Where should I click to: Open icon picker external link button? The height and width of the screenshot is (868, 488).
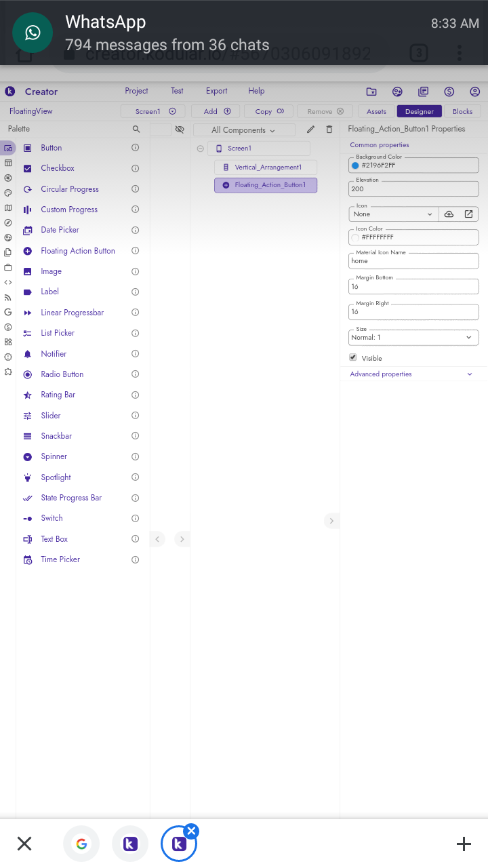[468, 214]
